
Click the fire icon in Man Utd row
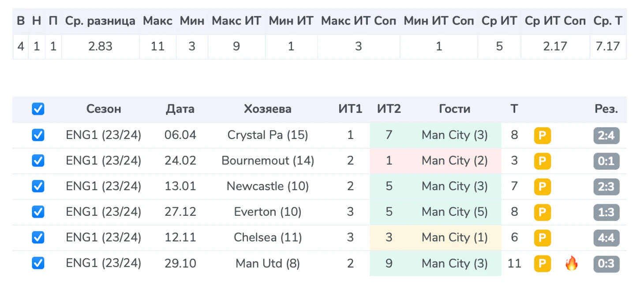click(x=571, y=264)
